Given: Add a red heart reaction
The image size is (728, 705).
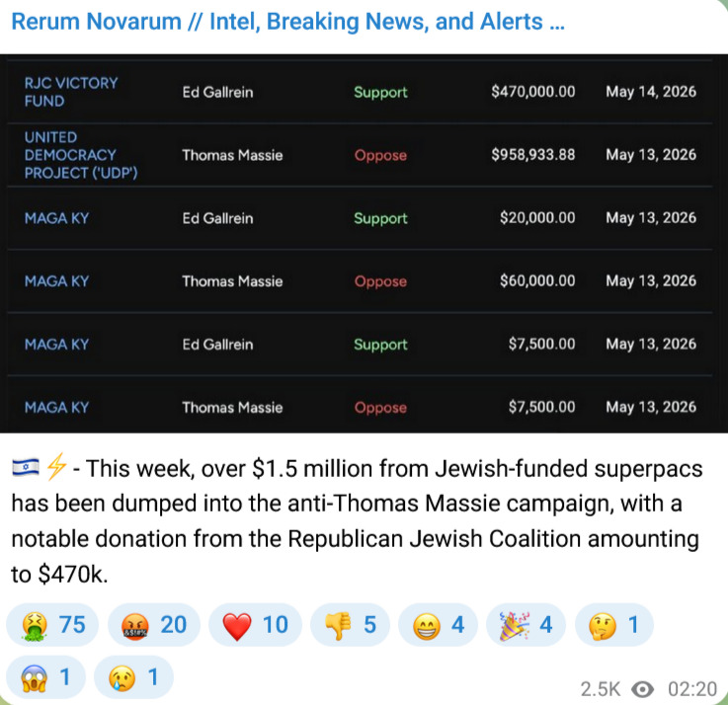Looking at the screenshot, I should 256,625.
